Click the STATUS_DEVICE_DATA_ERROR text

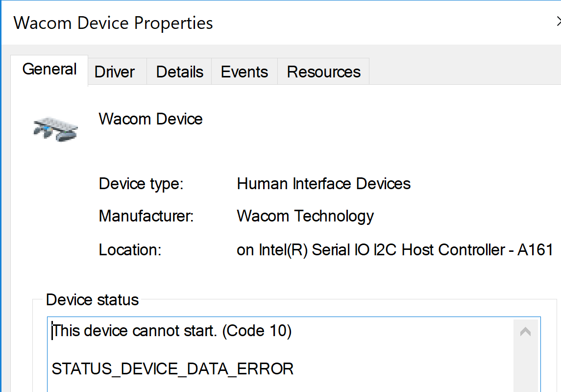(x=172, y=369)
